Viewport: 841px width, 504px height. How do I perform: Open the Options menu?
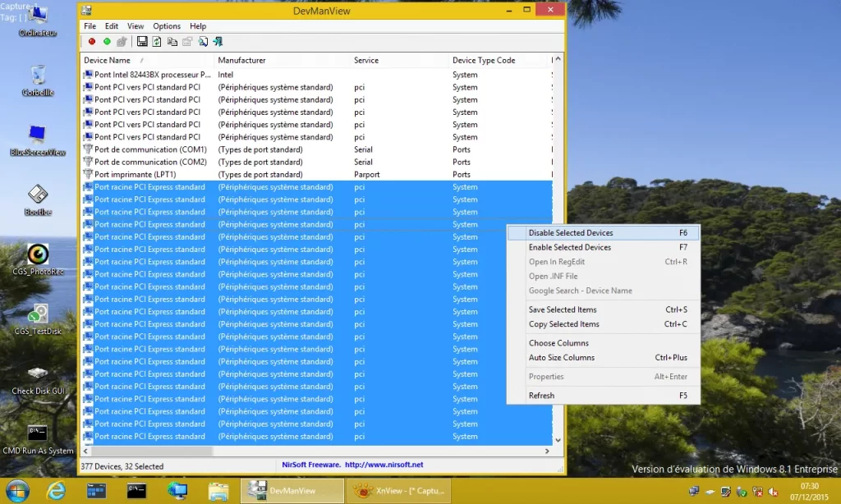click(167, 25)
